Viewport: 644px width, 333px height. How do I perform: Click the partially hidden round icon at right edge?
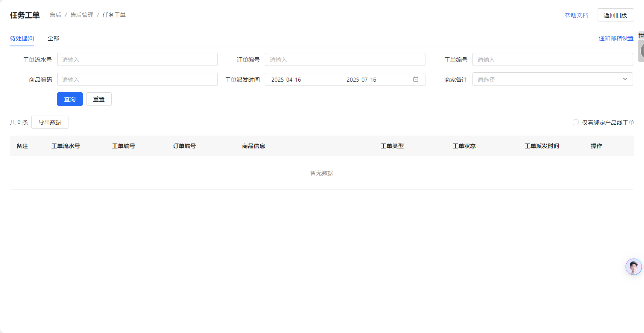pos(642,51)
